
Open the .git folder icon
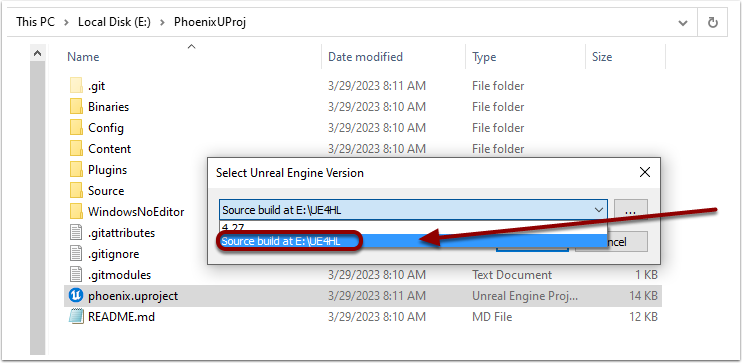(x=76, y=86)
